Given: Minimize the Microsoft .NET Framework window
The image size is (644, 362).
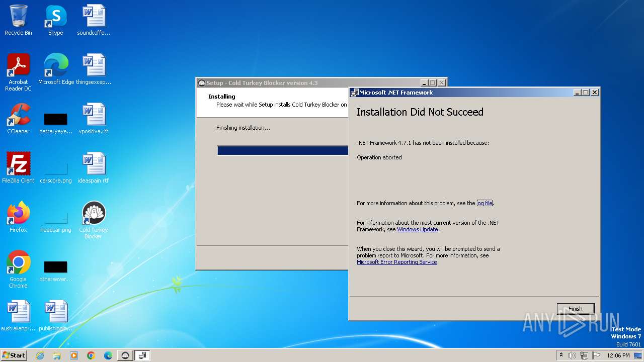Looking at the screenshot, I should point(577,93).
